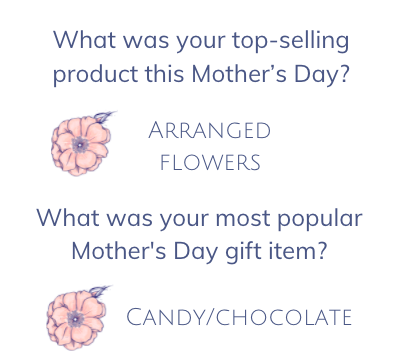Click "What was your" in the first question

pos(139,41)
